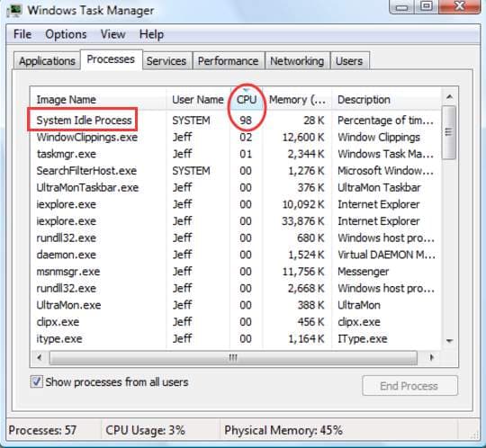The height and width of the screenshot is (448, 486).
Task: Click Physical Memory: 45% in status bar
Action: point(283,430)
